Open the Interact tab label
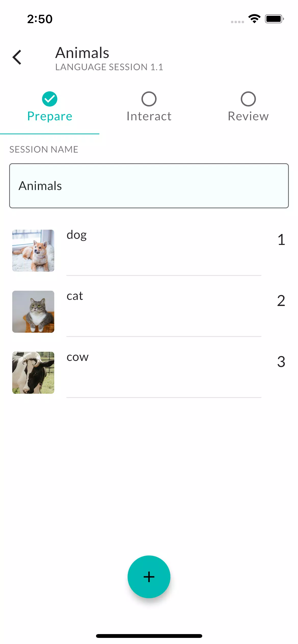298x644 pixels. pyautogui.click(x=149, y=116)
